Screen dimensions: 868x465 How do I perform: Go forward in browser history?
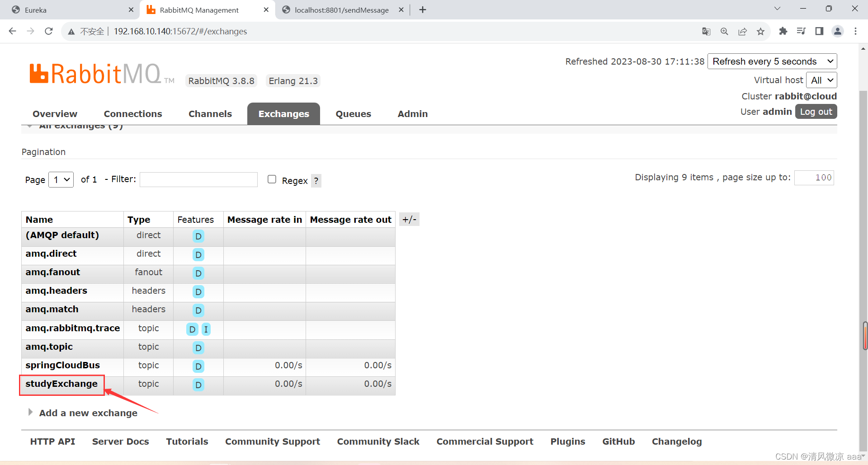click(30, 31)
